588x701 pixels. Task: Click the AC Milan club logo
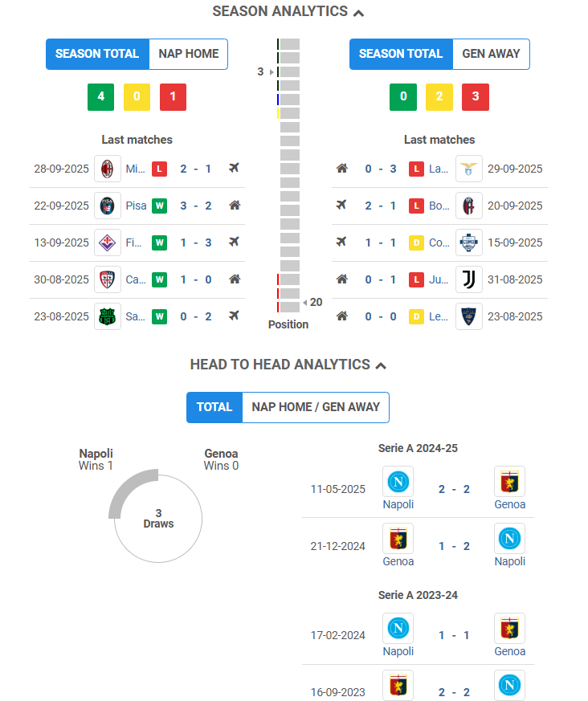pyautogui.click(x=108, y=169)
